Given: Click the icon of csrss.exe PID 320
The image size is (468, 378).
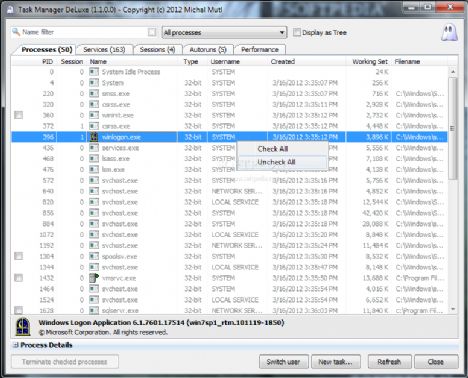Looking at the screenshot, I should [94, 104].
